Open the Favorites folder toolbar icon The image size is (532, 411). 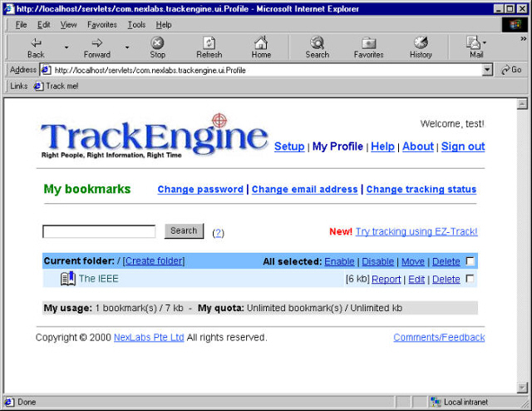coord(368,43)
